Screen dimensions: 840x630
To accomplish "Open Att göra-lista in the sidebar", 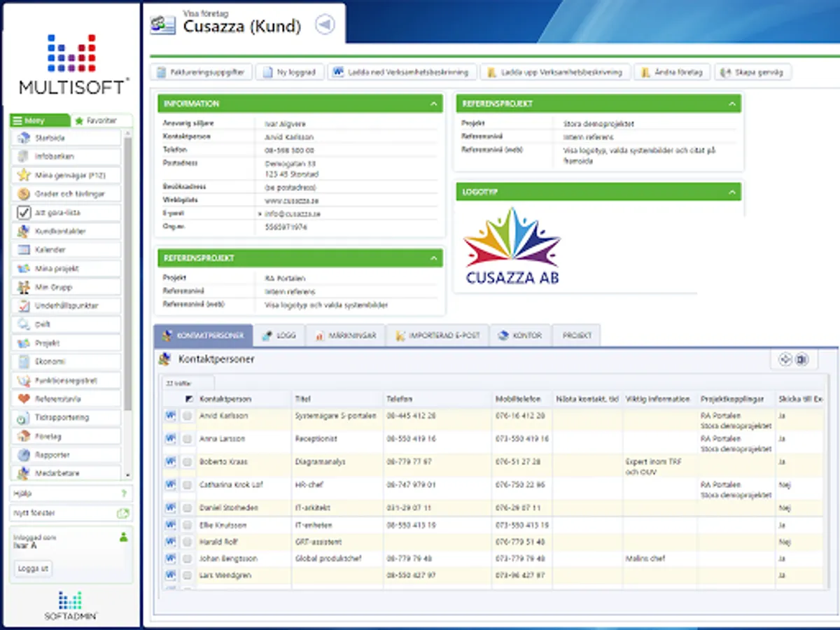I will click(x=66, y=213).
